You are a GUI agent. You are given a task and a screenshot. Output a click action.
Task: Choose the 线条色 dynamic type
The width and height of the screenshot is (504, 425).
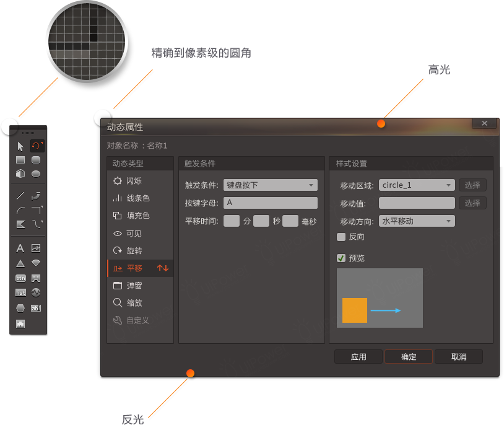click(x=141, y=198)
